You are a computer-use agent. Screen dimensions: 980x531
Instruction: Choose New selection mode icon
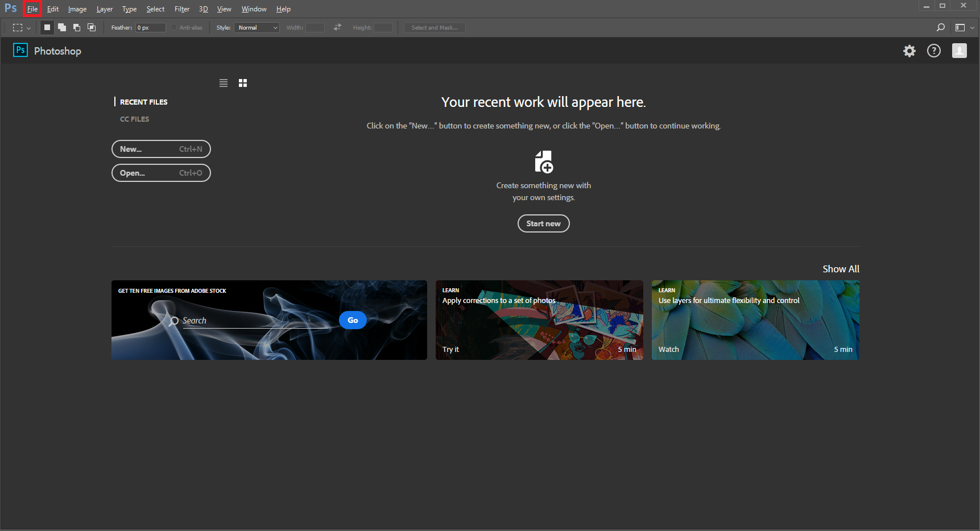point(47,27)
